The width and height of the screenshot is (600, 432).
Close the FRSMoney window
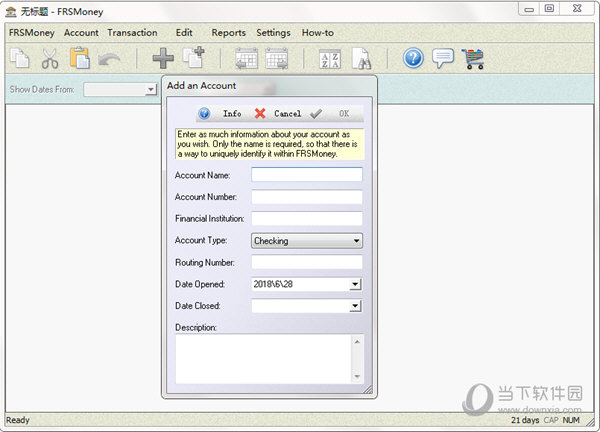(577, 9)
